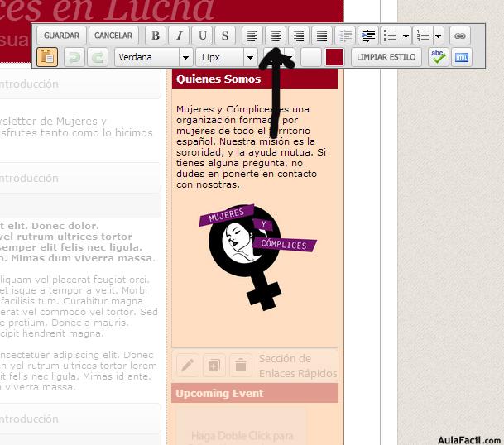Pick the white background color swatch
The height and width of the screenshot is (445, 504).
click(311, 57)
